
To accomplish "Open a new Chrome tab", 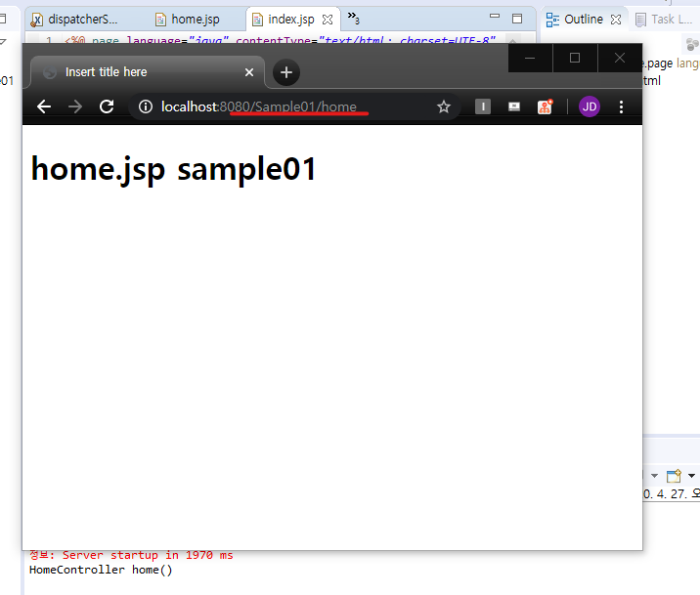I will coord(286,72).
